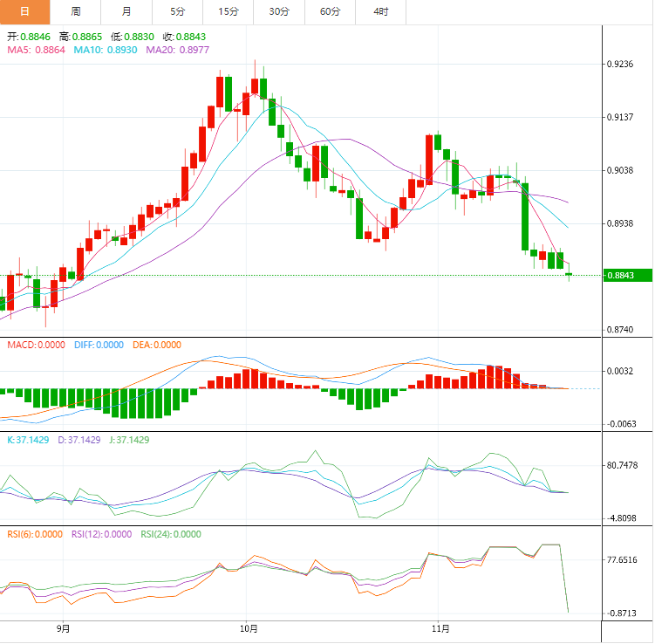655x644 pixels.
Task: Switch to the 4时 timeframe tab
Action: coord(381,11)
